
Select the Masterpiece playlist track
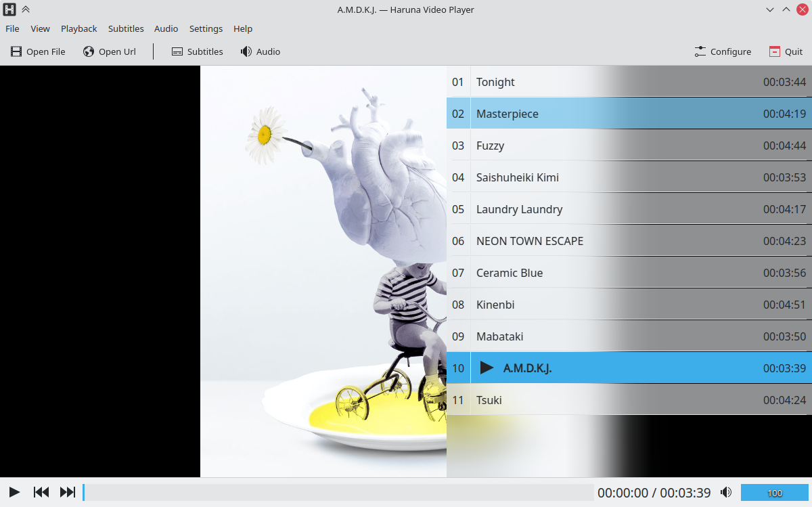pyautogui.click(x=507, y=114)
